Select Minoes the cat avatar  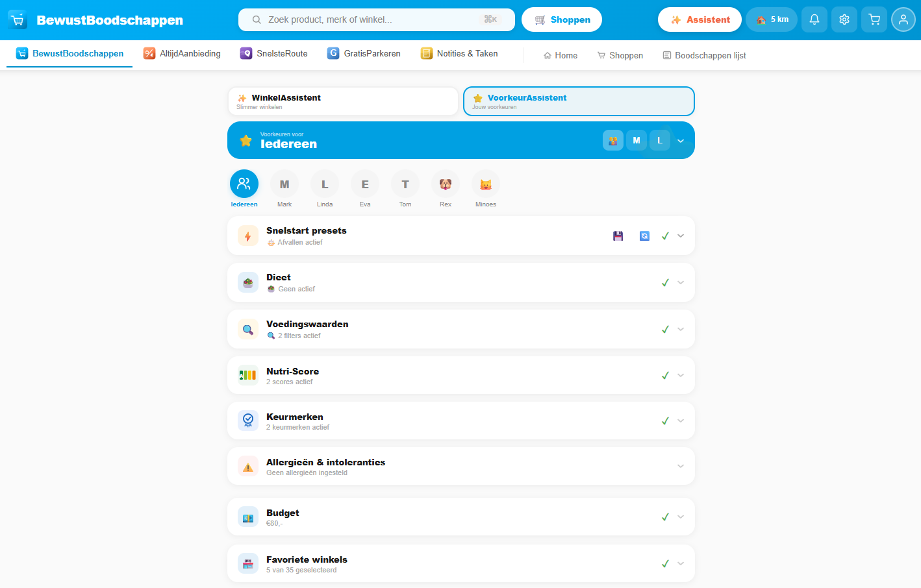[x=485, y=184]
